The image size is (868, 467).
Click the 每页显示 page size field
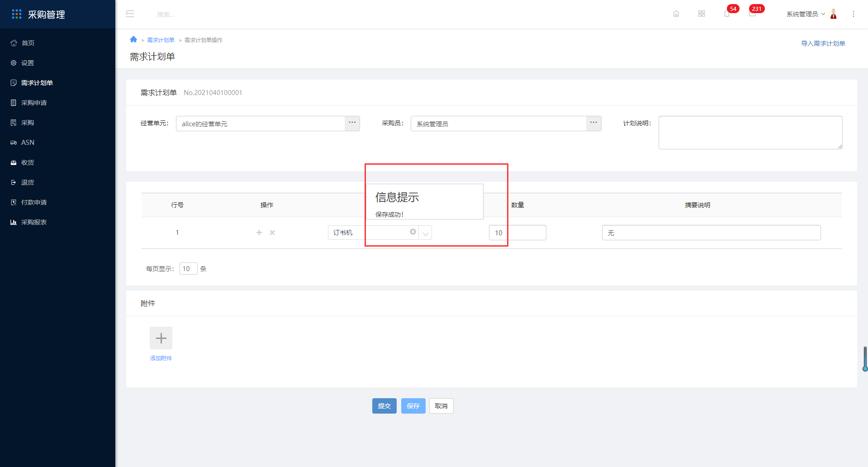click(x=188, y=268)
